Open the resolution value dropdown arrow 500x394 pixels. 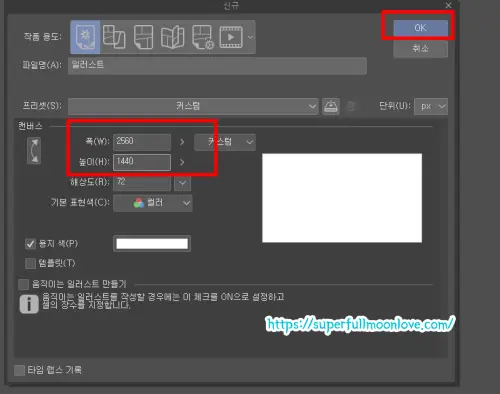[x=182, y=183]
